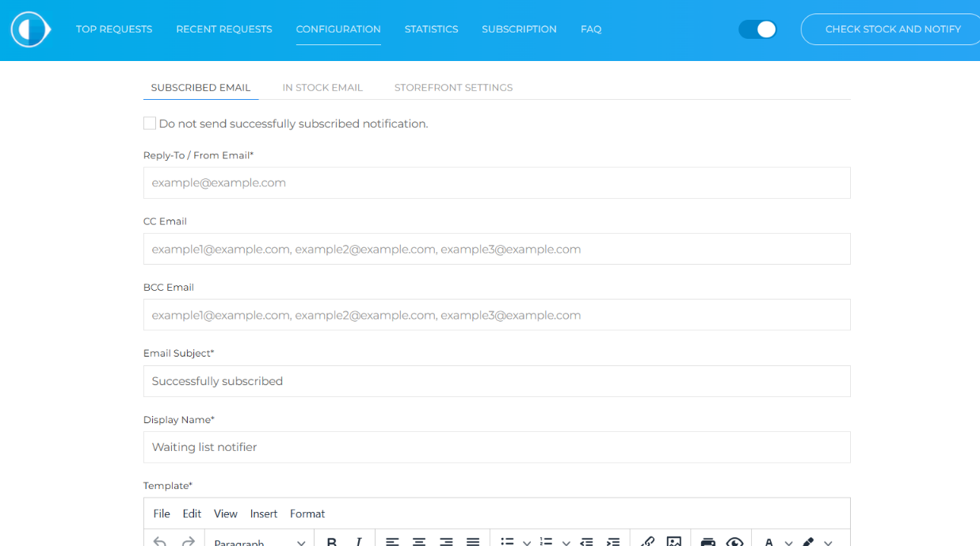Toggle the header on/off switch
The width and height of the screenshot is (980, 546).
(757, 29)
